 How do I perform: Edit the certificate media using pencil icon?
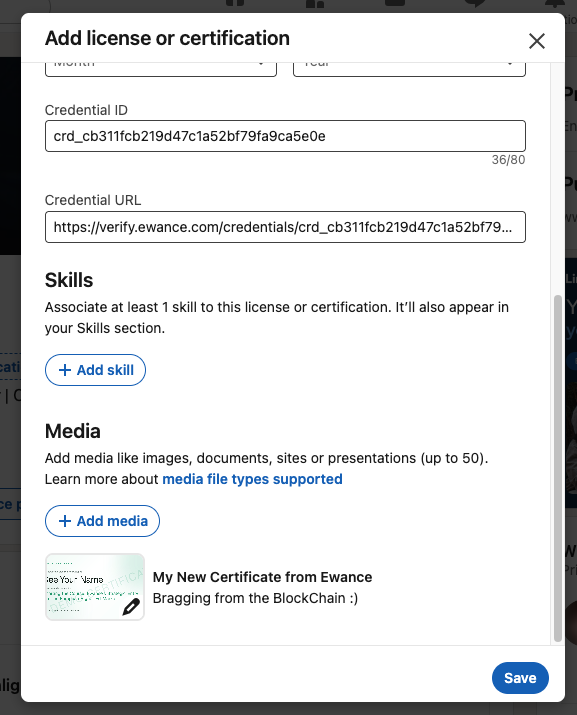click(x=131, y=607)
